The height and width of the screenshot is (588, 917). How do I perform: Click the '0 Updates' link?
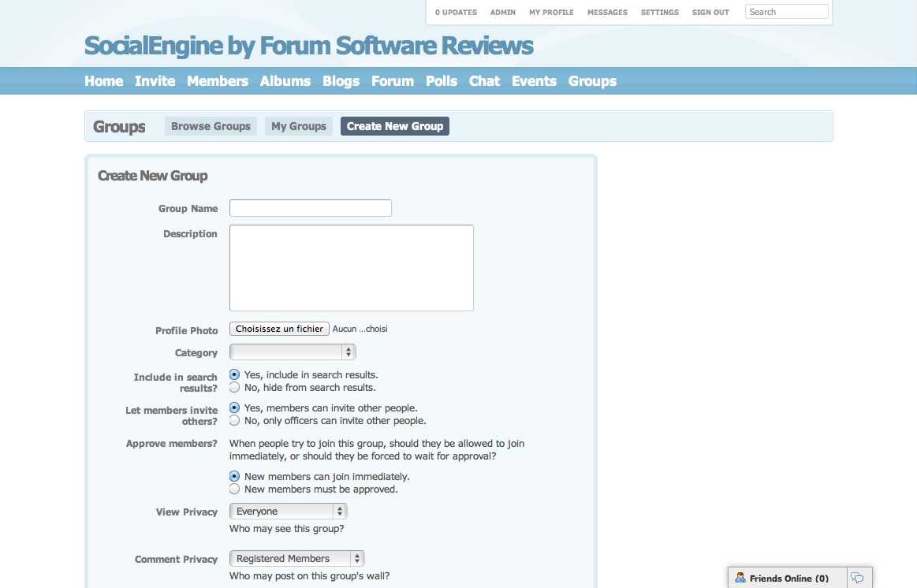[x=456, y=13]
